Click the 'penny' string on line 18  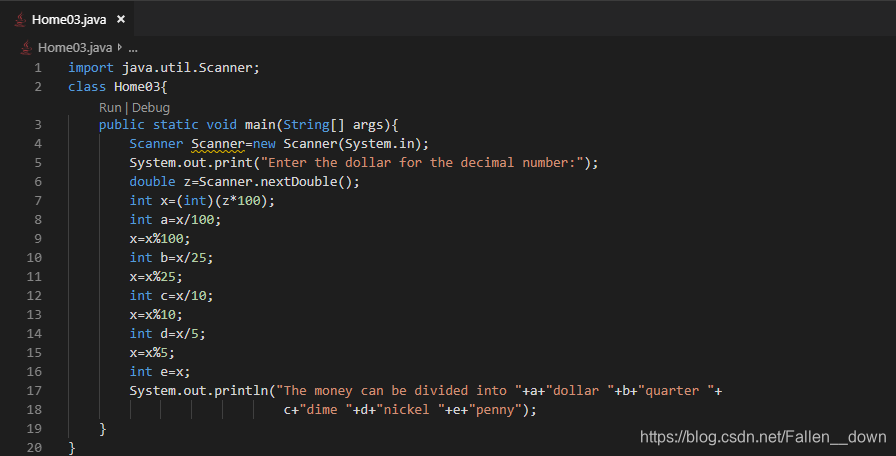[x=495, y=410]
